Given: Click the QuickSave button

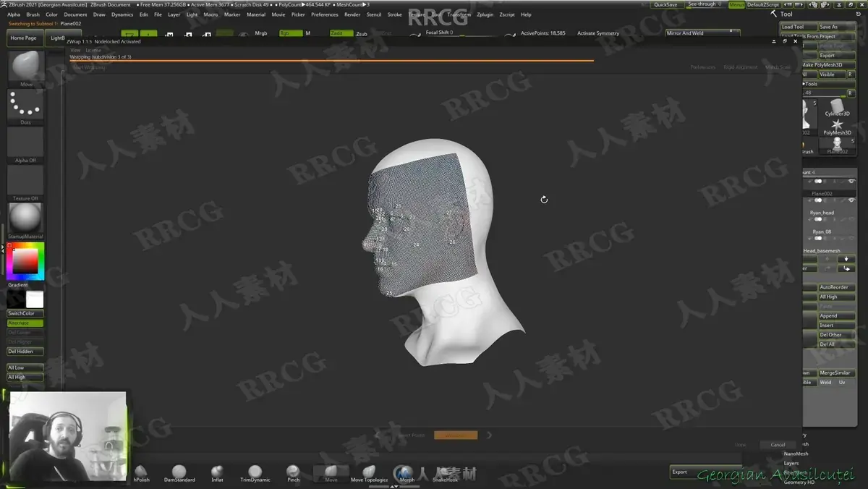Looking at the screenshot, I should point(665,4).
